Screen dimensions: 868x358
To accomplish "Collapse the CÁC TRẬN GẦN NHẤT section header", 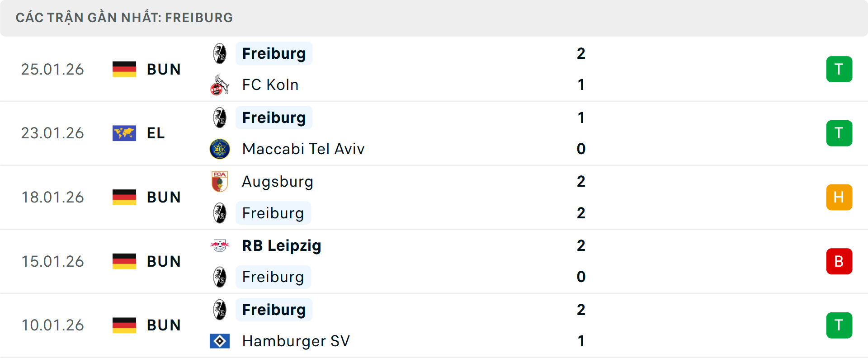I will point(124,17).
